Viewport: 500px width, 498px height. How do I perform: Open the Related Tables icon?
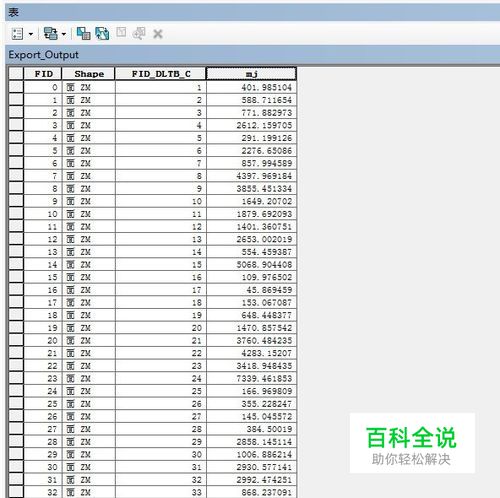[51, 34]
